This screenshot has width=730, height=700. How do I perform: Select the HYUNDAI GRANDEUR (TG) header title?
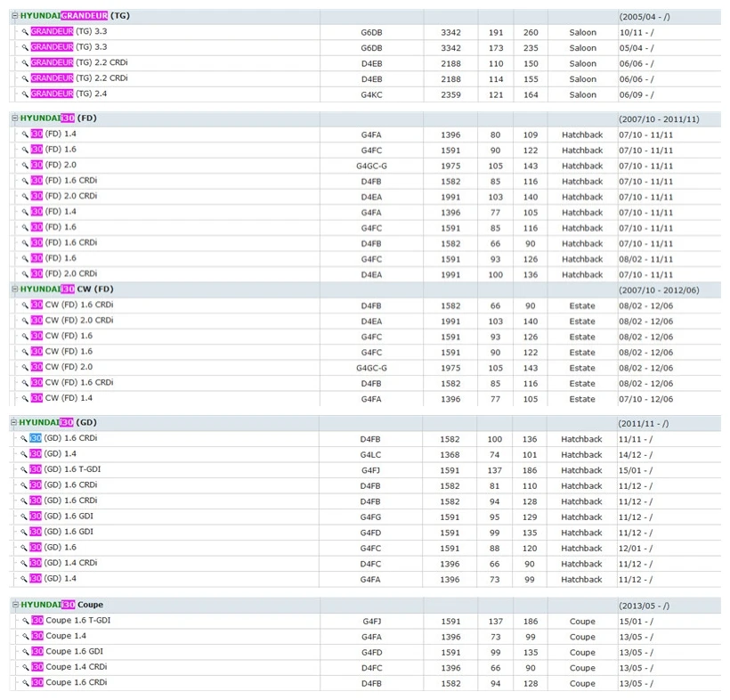[75, 16]
